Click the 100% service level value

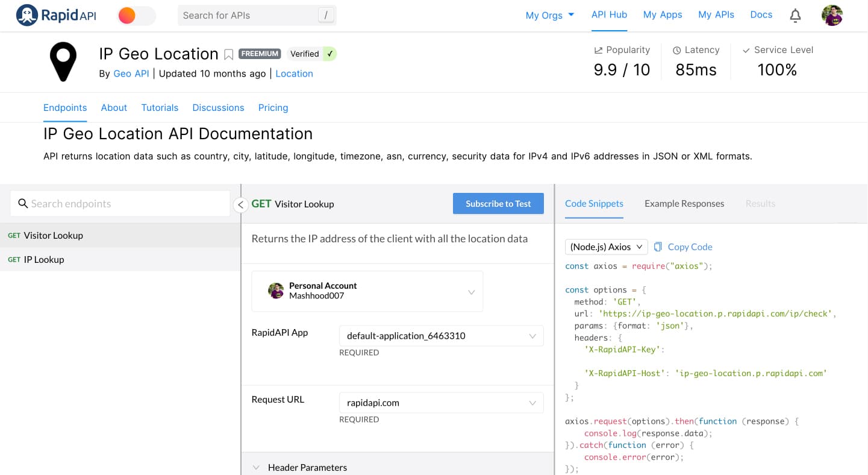(x=777, y=70)
